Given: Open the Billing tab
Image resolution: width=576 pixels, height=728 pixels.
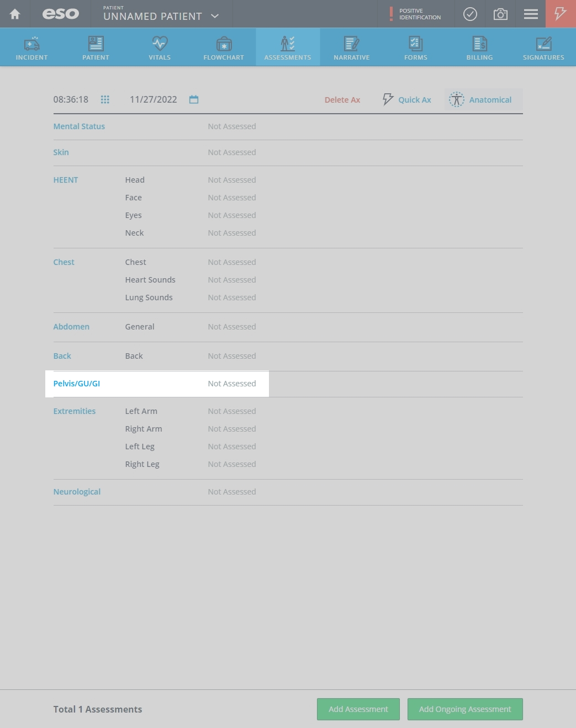Looking at the screenshot, I should [x=479, y=47].
